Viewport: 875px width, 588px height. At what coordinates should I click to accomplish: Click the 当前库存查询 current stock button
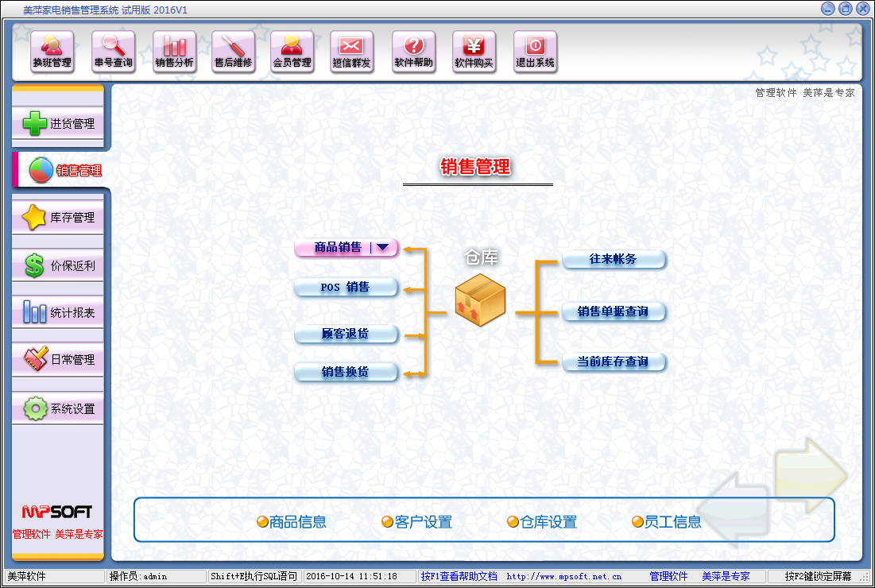(613, 362)
